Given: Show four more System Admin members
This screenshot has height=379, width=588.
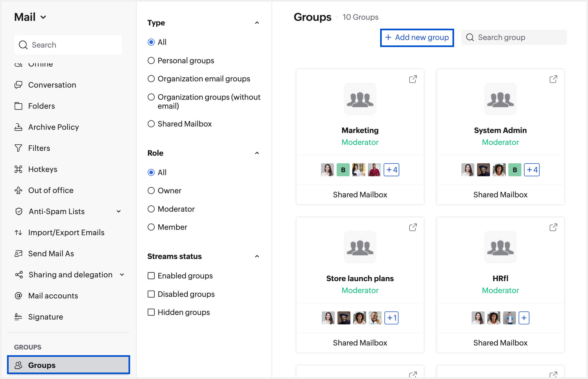Looking at the screenshot, I should [532, 170].
